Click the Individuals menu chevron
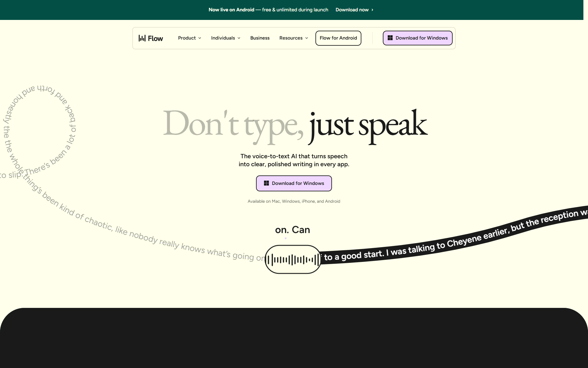 point(239,38)
